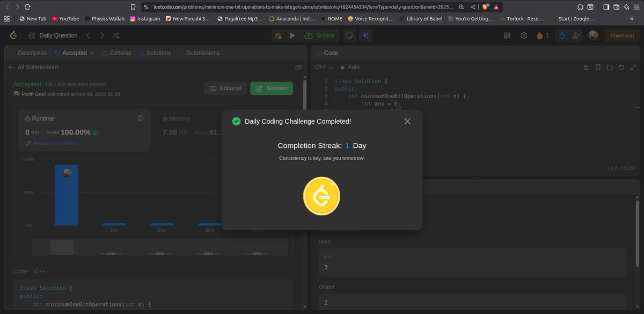Viewport: 644px width, 314px height.
Task: Open the YouTube bookmark
Action: [x=65, y=19]
